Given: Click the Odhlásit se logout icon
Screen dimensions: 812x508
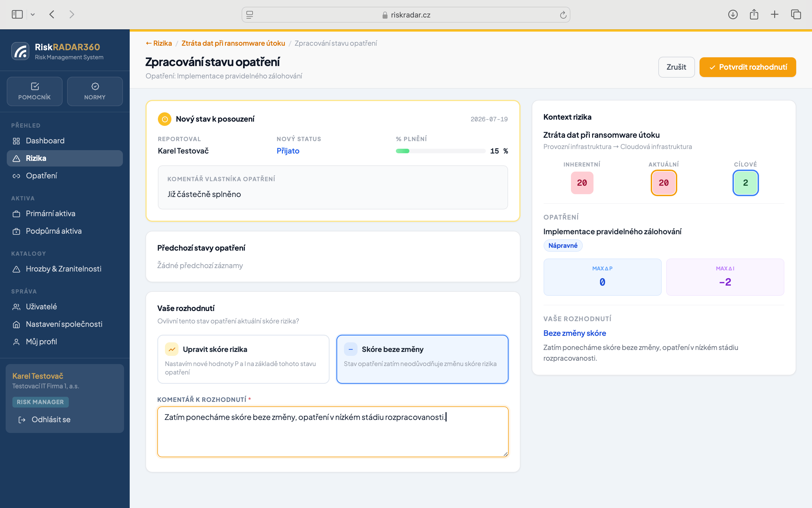Looking at the screenshot, I should click(22, 420).
